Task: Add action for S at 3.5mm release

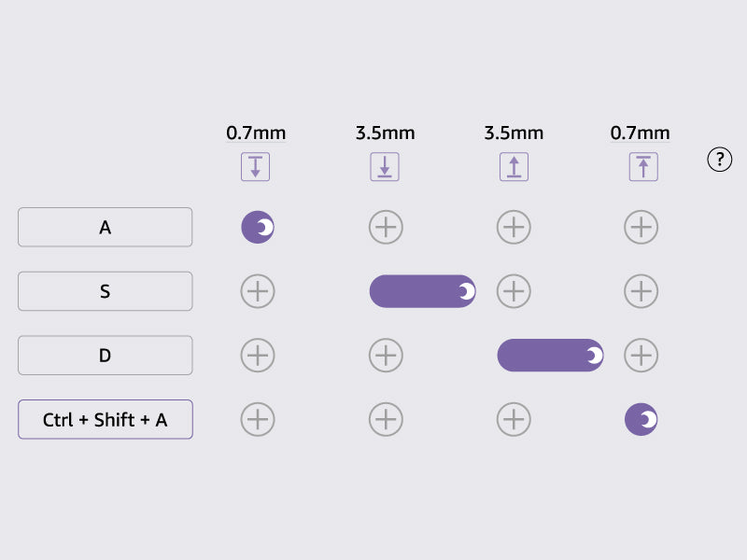Action: pos(514,291)
